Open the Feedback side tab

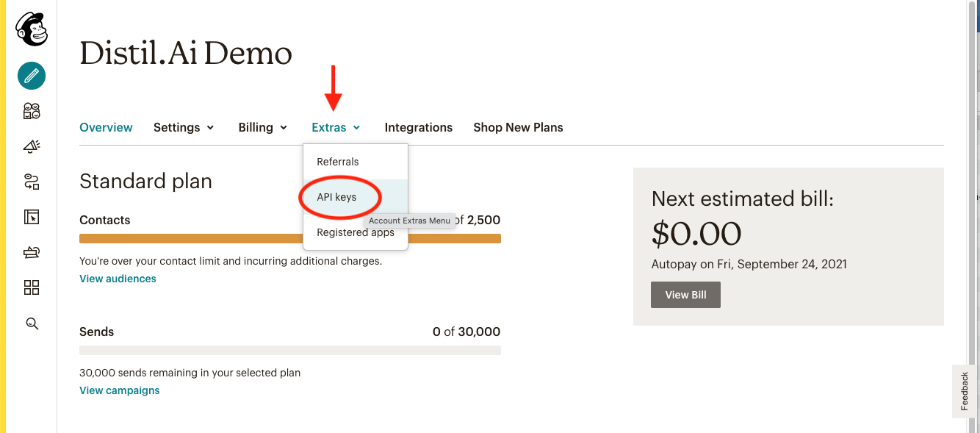coord(965,391)
